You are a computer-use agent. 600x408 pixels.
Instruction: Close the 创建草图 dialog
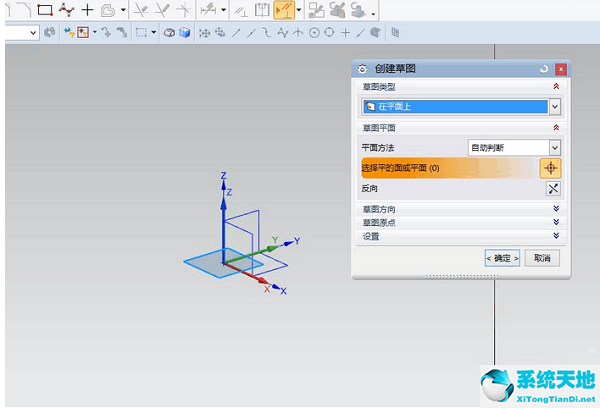[x=561, y=69]
